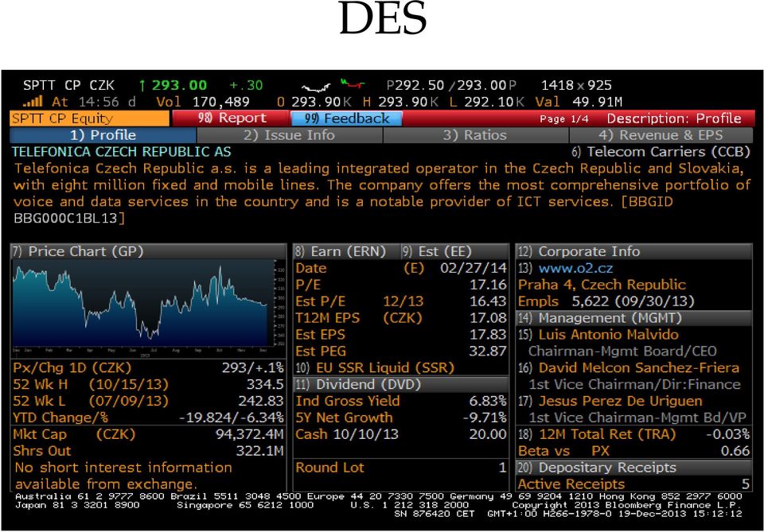764x532 pixels.
Task: Open the 99) Feedback button
Action: click(346, 118)
